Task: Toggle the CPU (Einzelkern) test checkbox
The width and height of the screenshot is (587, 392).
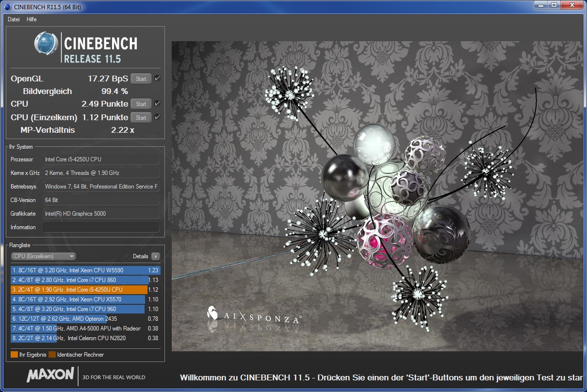Action: tap(157, 117)
